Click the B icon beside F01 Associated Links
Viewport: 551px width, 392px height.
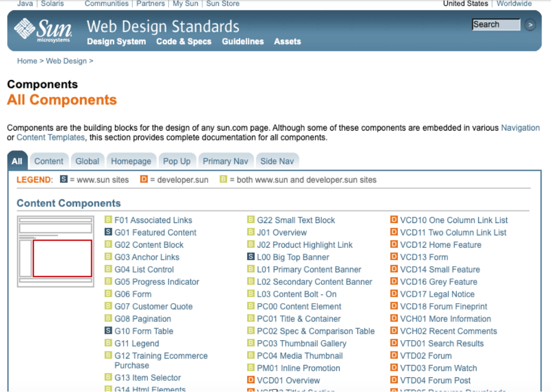108,220
